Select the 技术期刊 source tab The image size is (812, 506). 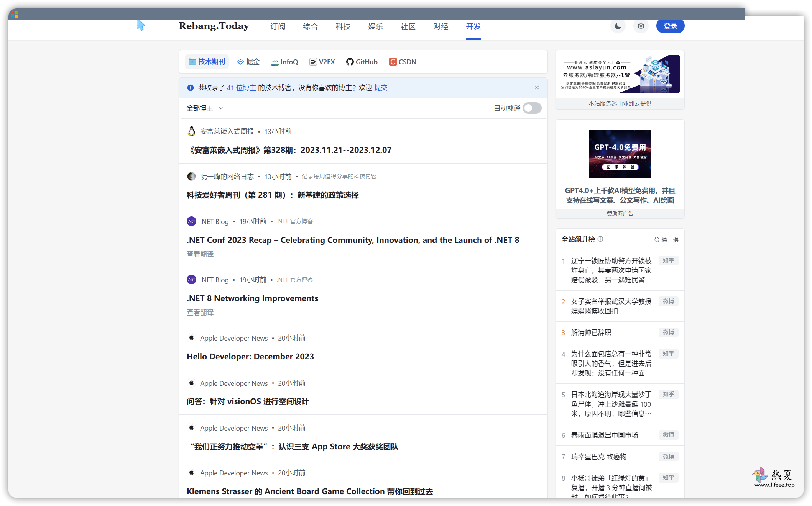click(207, 62)
